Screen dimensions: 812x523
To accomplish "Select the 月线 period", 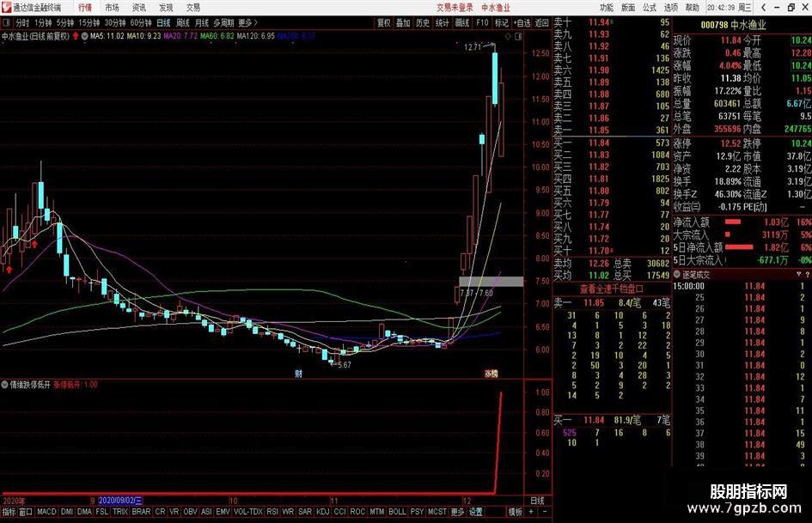I will point(202,23).
